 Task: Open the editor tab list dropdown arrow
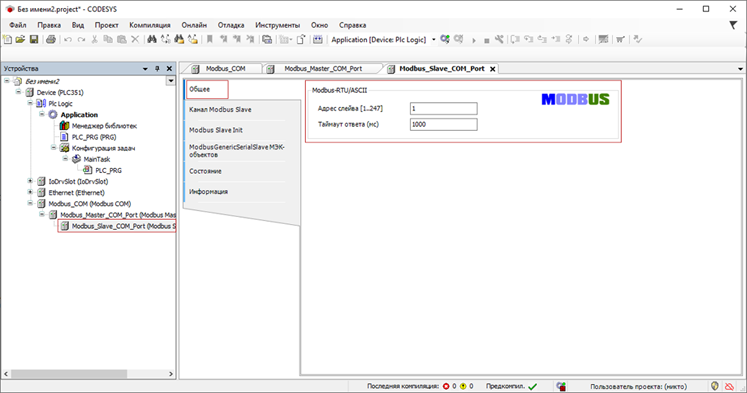pyautogui.click(x=740, y=69)
